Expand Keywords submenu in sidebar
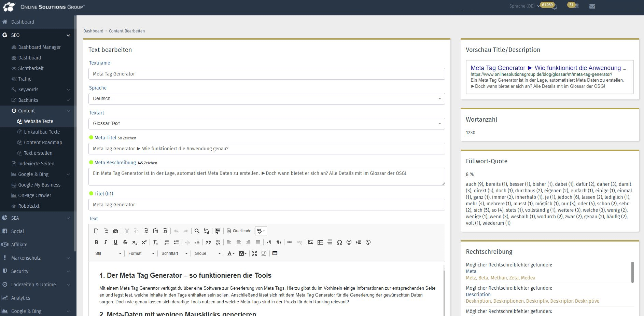Screen dimensions: 644x316 68,90
